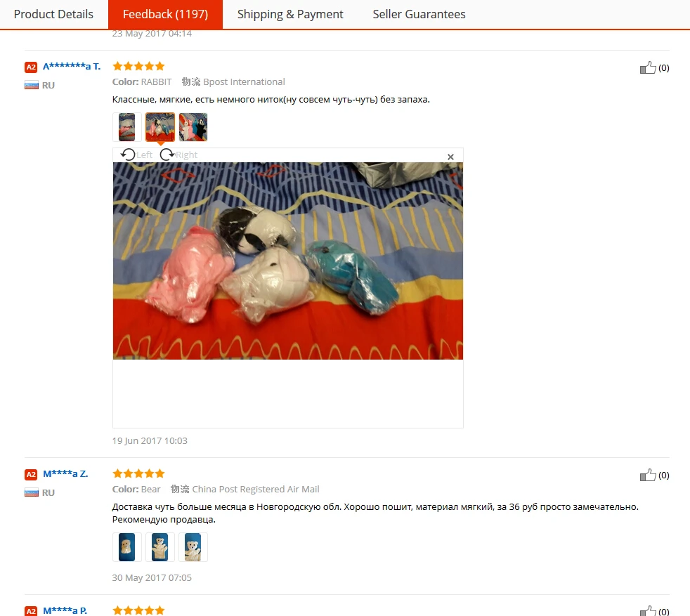Like the review by M****a Z.
The width and height of the screenshot is (690, 616).
point(648,476)
